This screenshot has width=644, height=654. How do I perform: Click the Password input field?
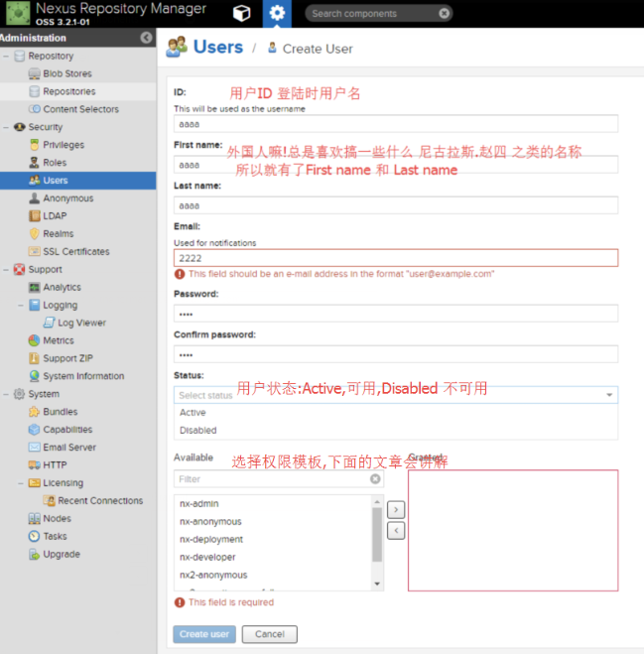click(x=395, y=314)
